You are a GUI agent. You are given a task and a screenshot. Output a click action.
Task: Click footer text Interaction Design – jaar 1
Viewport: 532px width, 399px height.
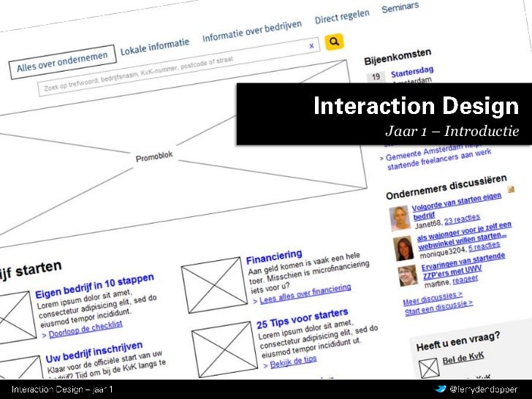62,389
